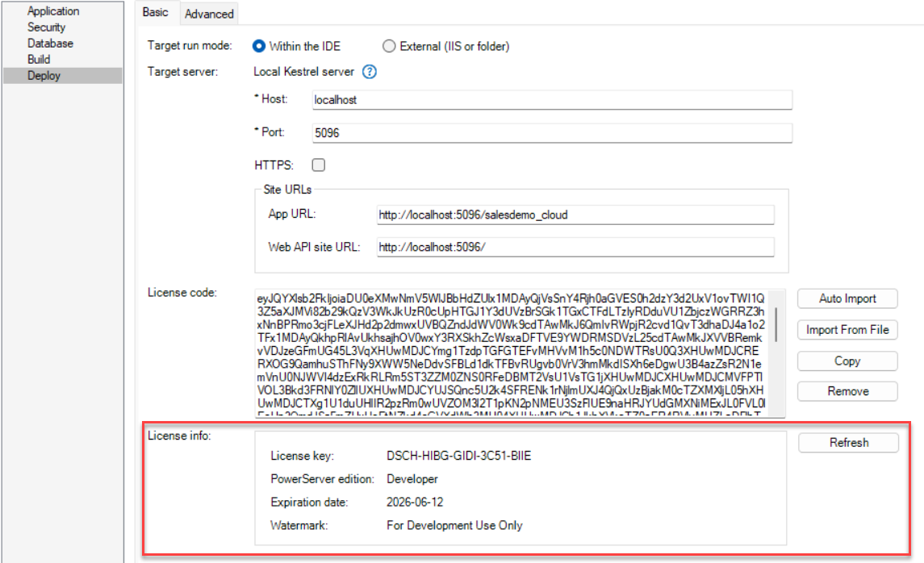Focus the Port number field
The image size is (924, 563).
551,133
